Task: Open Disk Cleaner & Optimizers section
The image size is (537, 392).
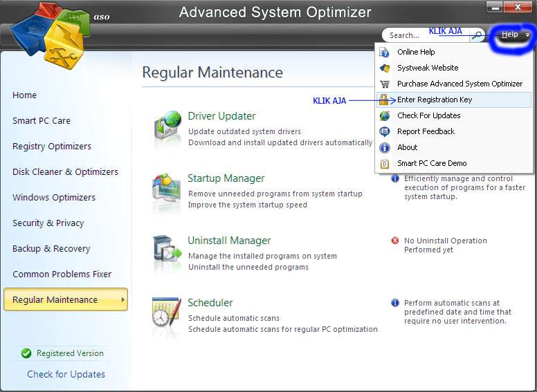Action: (x=65, y=171)
